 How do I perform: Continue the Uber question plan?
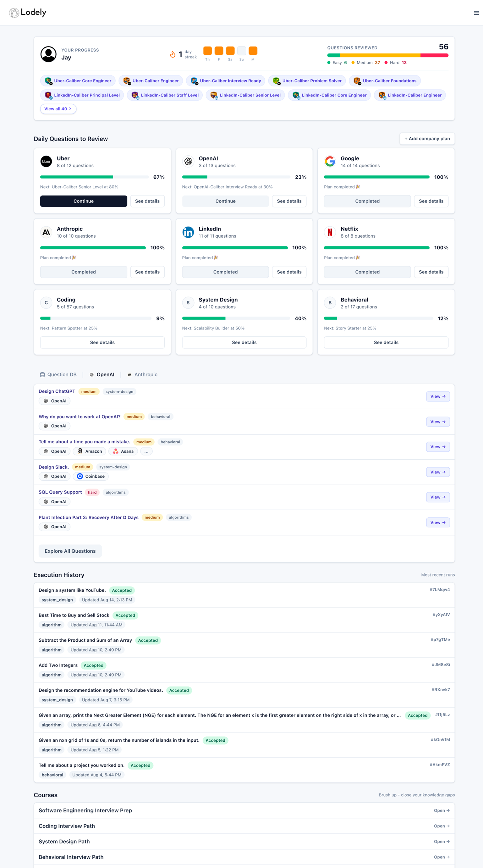[x=84, y=201]
